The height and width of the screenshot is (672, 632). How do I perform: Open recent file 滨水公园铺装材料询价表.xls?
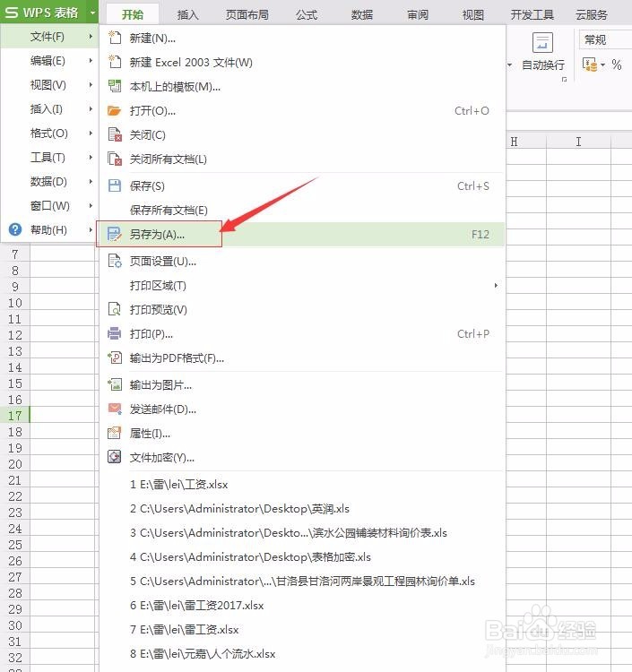[302, 533]
